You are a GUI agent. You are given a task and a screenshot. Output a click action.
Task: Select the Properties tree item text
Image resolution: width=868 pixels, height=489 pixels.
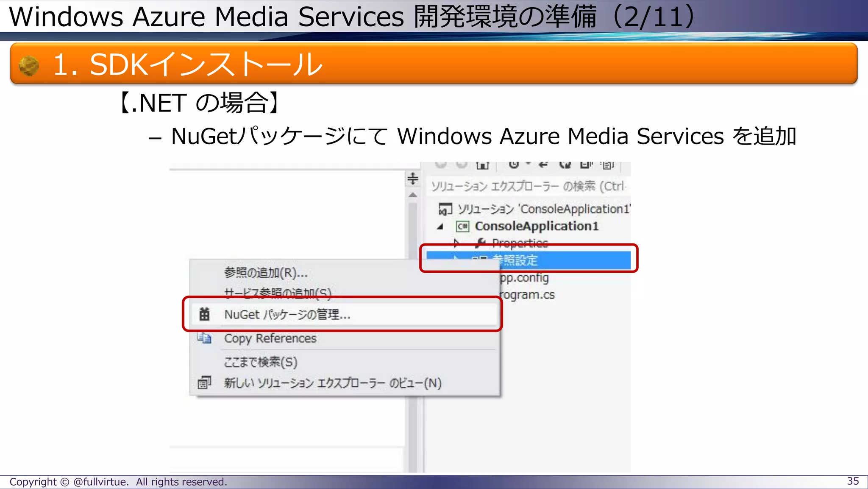(x=520, y=243)
